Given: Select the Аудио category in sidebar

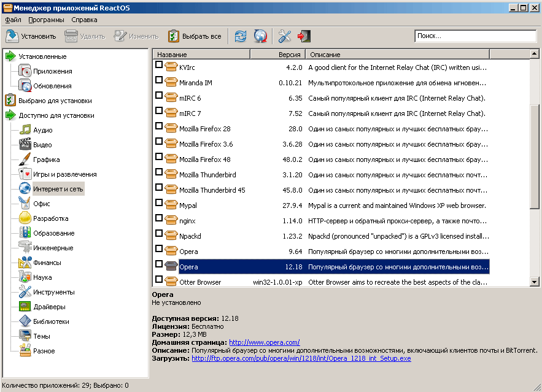Looking at the screenshot, I should pyautogui.click(x=42, y=130).
